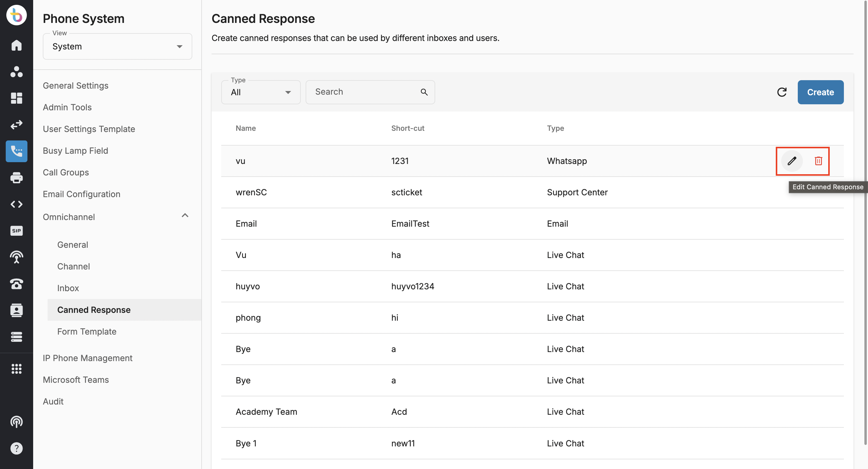This screenshot has width=868, height=469.
Task: Open User Settings Template menu item
Action: click(x=89, y=129)
